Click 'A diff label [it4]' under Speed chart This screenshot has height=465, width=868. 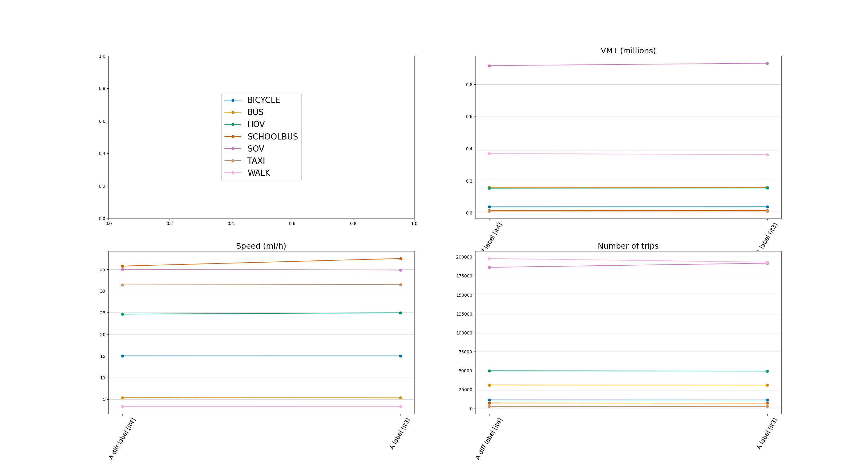coord(122,439)
